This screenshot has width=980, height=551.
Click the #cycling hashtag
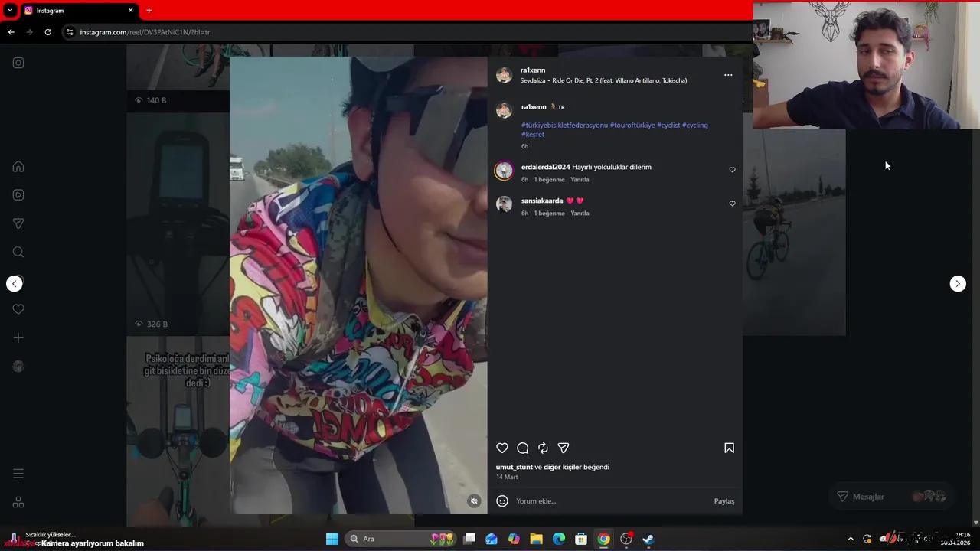tap(695, 126)
